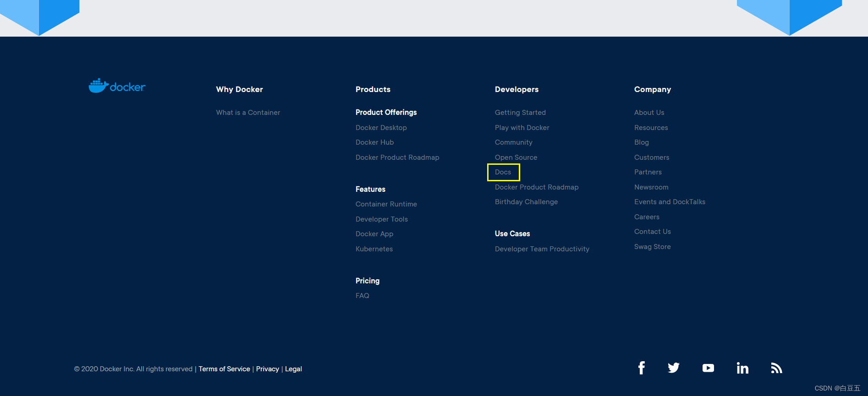Open Docker's LinkedIn icon

[x=742, y=368]
